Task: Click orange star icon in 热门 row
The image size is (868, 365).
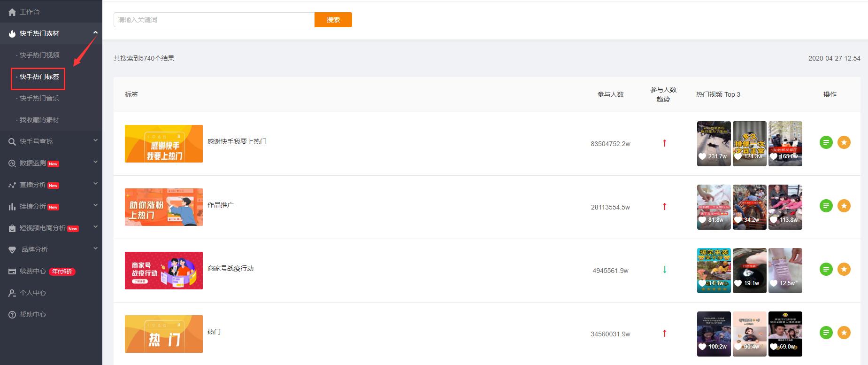Action: (844, 333)
